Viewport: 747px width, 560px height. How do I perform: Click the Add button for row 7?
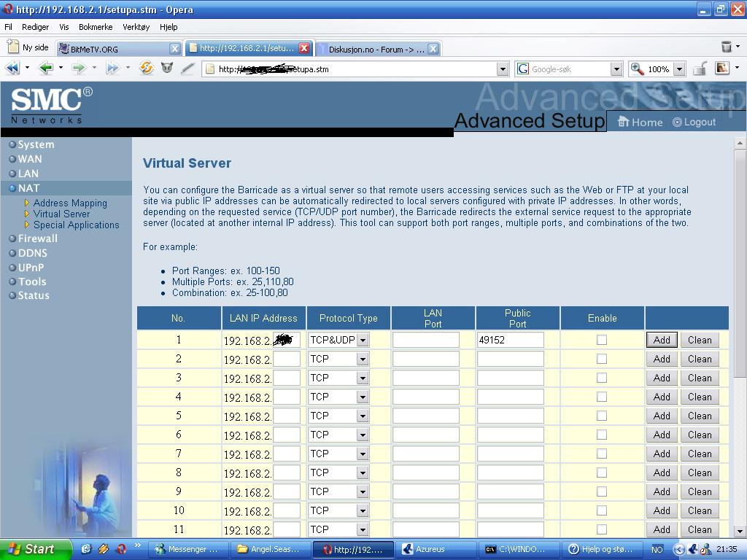(x=662, y=454)
